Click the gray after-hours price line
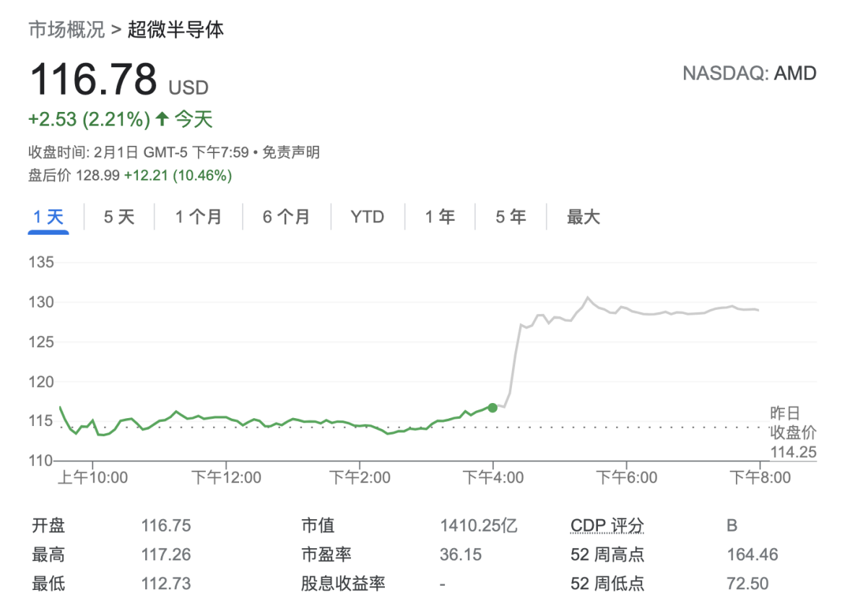The width and height of the screenshot is (863, 616). coord(650,313)
